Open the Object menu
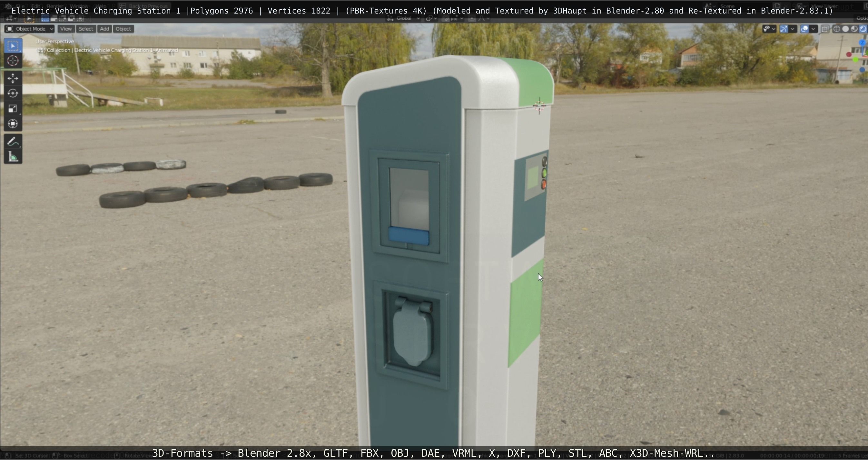 click(x=123, y=29)
